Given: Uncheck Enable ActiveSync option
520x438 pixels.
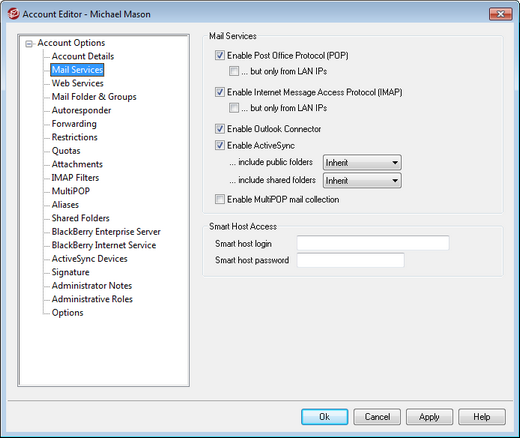Looking at the screenshot, I should 220,145.
